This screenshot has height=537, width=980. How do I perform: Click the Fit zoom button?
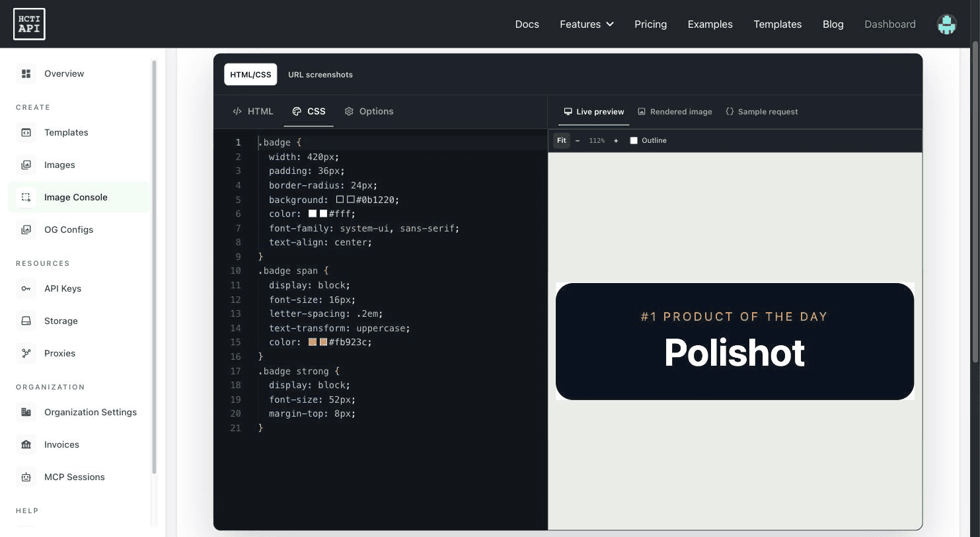[561, 140]
